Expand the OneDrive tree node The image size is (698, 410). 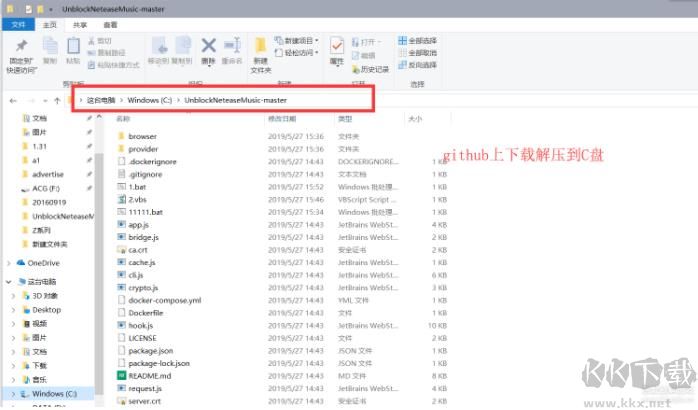click(x=11, y=262)
